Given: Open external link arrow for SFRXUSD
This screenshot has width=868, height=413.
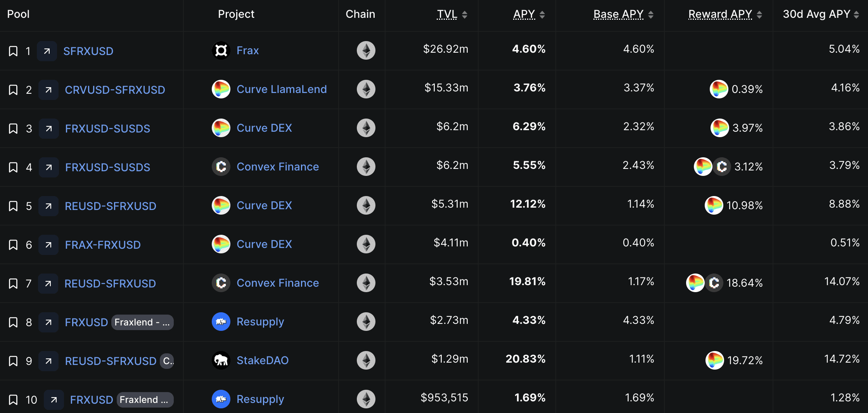Looking at the screenshot, I should pos(47,51).
